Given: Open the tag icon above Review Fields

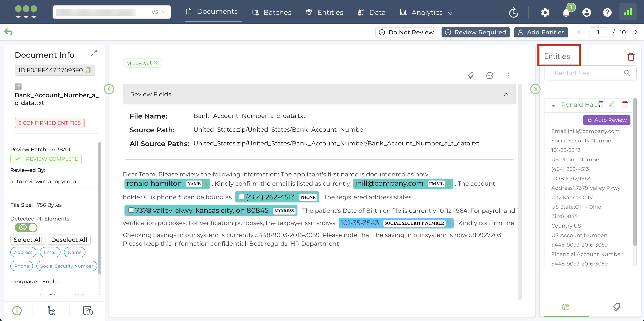Looking at the screenshot, I should coord(471,76).
